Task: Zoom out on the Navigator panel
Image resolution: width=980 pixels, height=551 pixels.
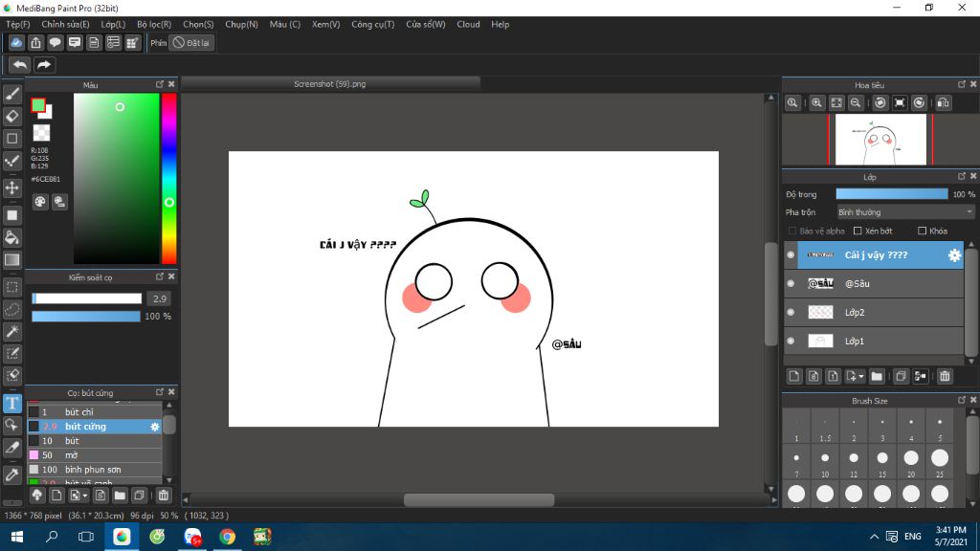Action: (856, 103)
